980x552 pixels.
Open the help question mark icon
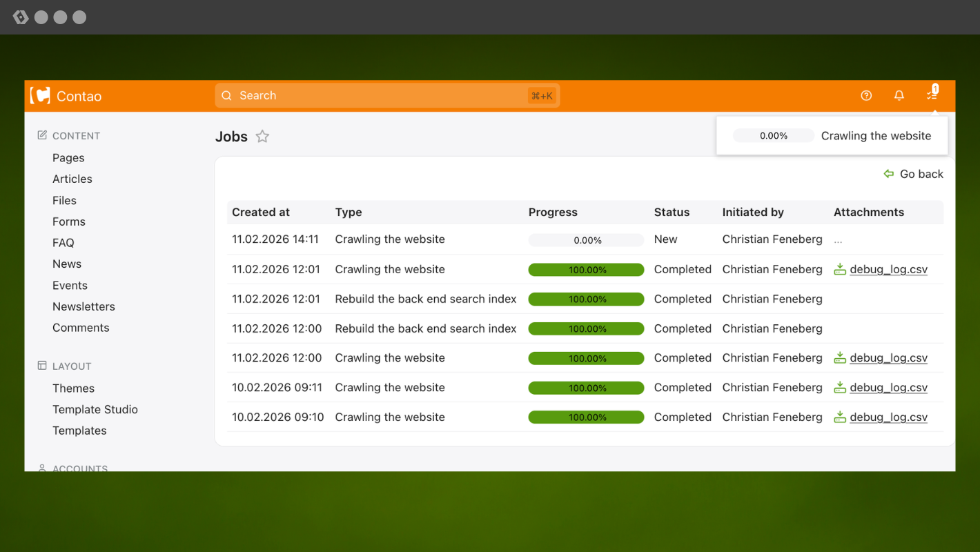tap(866, 96)
